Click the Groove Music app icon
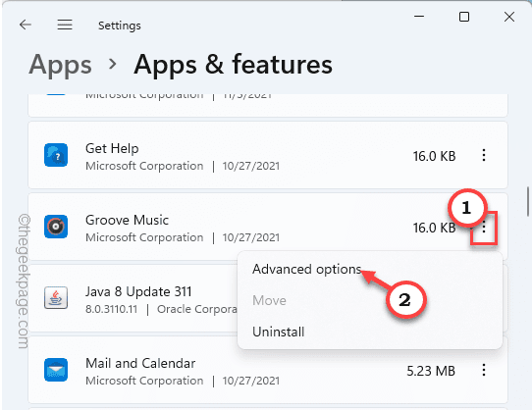532x410 pixels. tap(56, 227)
